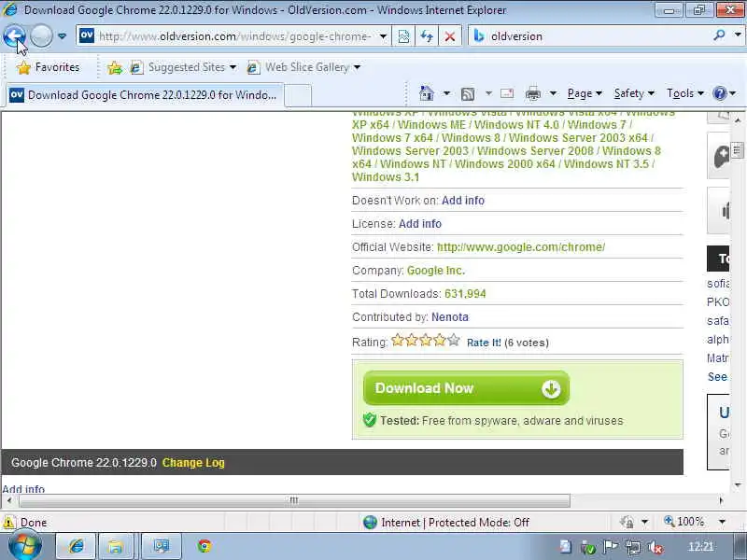Open the google.com/chrome official website link
This screenshot has height=560, width=747.
(x=521, y=247)
